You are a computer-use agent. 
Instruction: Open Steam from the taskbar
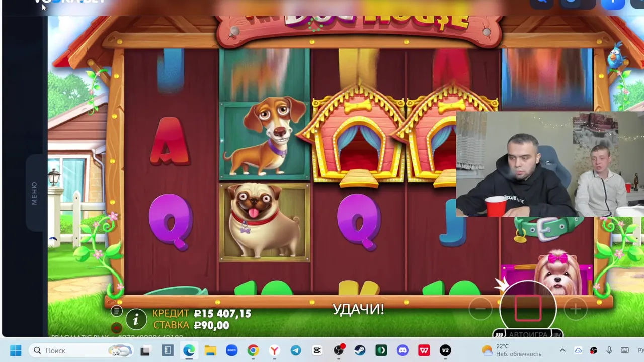point(360,350)
